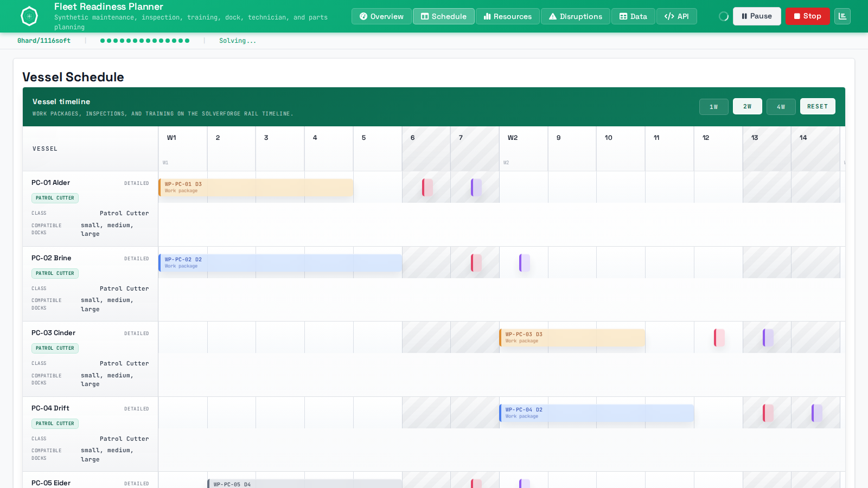Click the pink marker in PC-02 Brine row
Image resolution: width=868 pixels, height=488 pixels.
tap(476, 263)
